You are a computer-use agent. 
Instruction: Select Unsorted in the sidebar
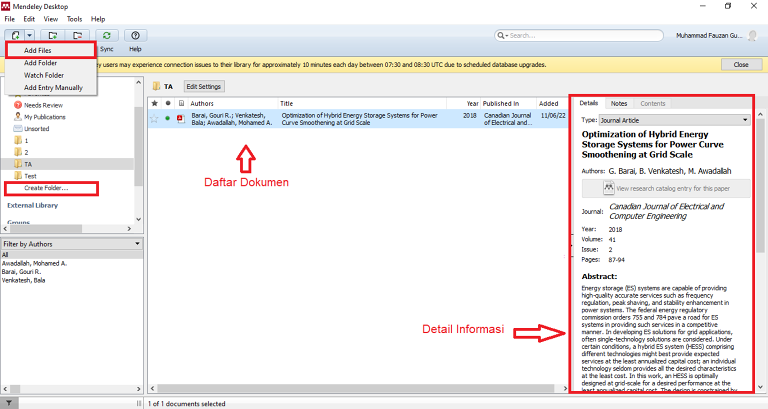(x=37, y=129)
